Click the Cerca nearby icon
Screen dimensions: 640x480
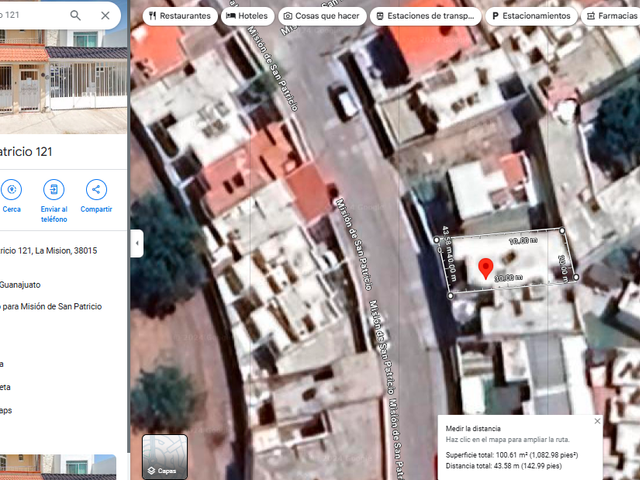pyautogui.click(x=11, y=189)
